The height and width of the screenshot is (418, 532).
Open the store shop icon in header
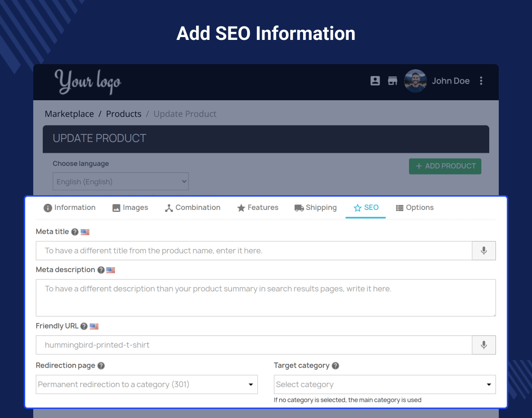tap(392, 81)
